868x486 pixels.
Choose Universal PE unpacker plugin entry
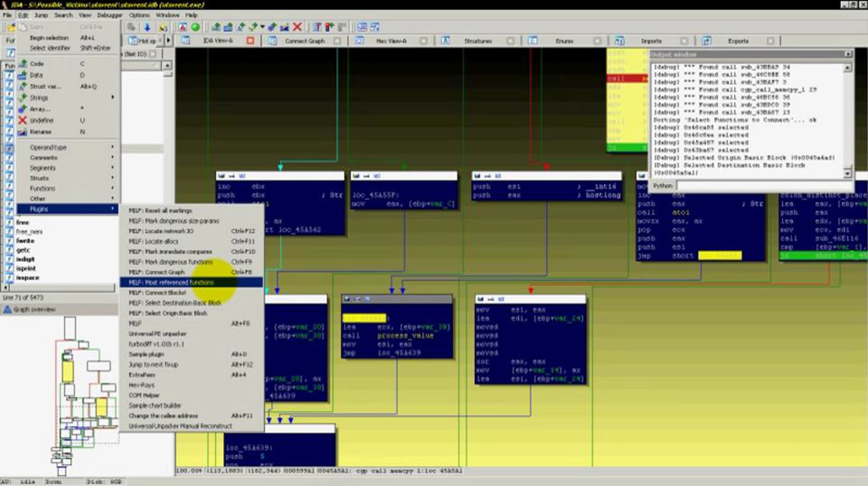click(x=158, y=334)
